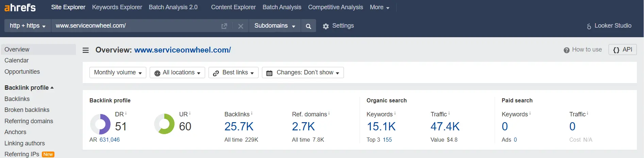Open Looker Studio integration

pyautogui.click(x=609, y=26)
